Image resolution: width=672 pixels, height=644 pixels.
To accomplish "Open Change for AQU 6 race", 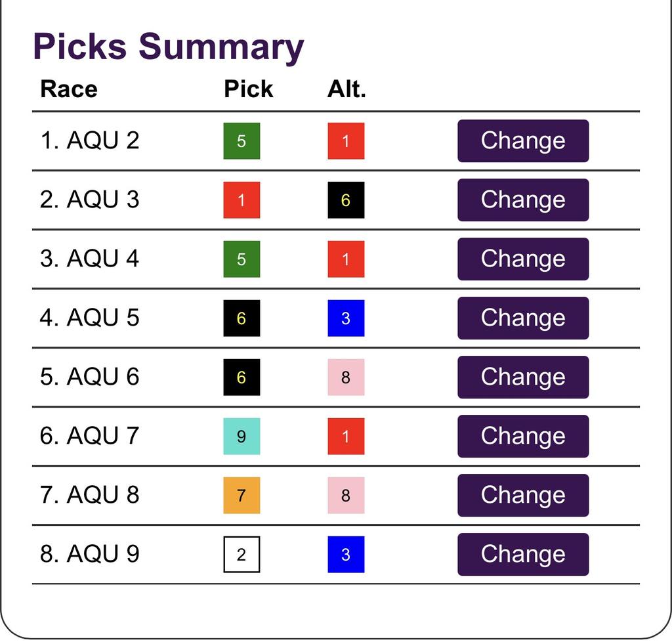I will (522, 377).
